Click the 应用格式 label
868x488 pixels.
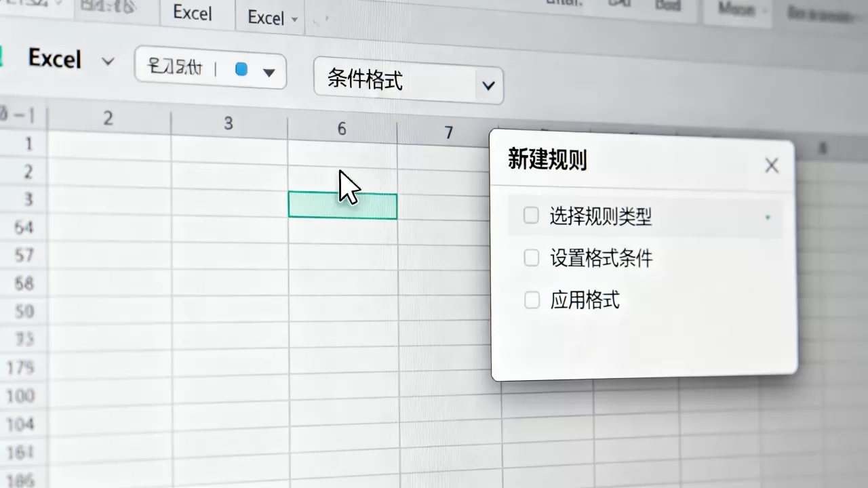click(585, 300)
